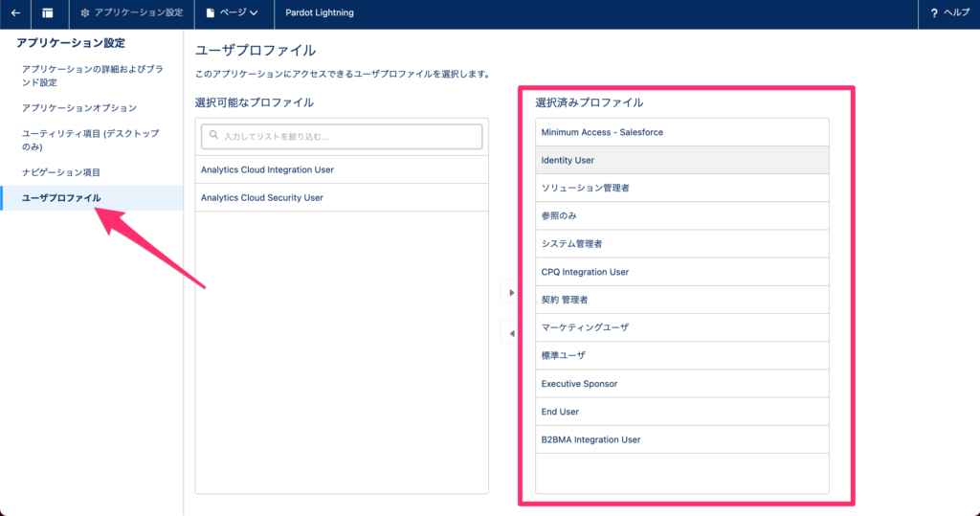Select マーケティングユーザ profile

click(681, 327)
